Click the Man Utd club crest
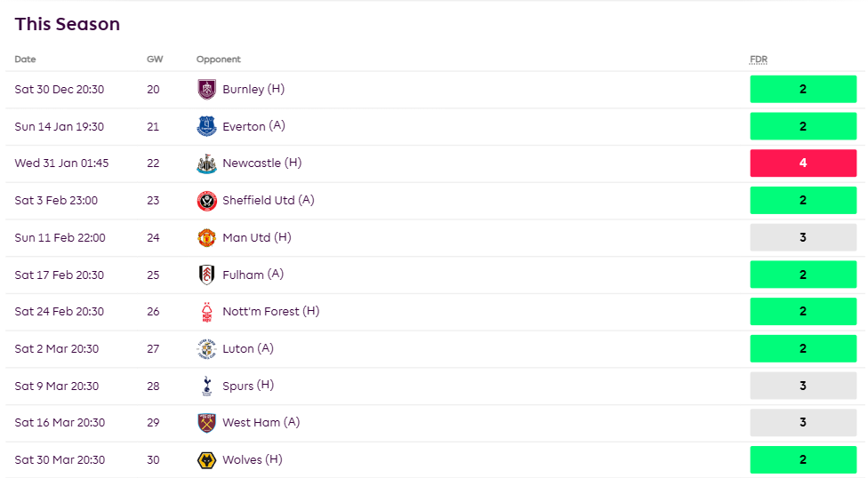Image resolution: width=868 pixels, height=478 pixels. coord(206,238)
